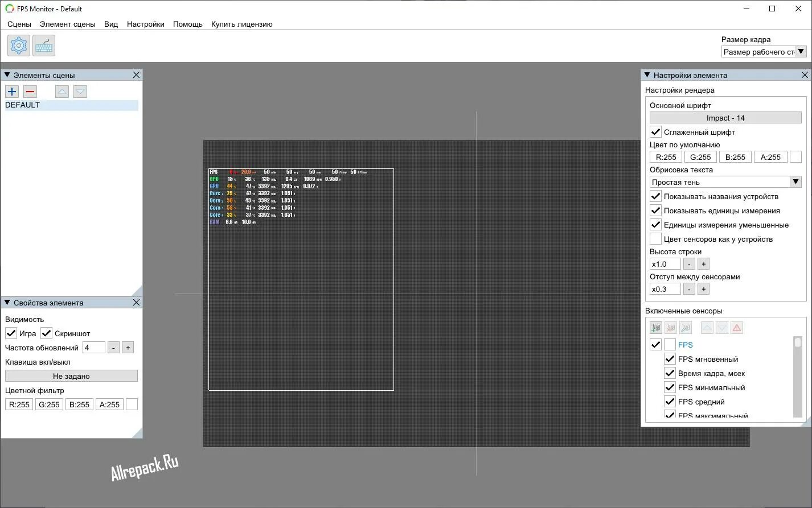This screenshot has height=508, width=812.
Task: Add a new scene element with plus
Action: [x=12, y=92]
